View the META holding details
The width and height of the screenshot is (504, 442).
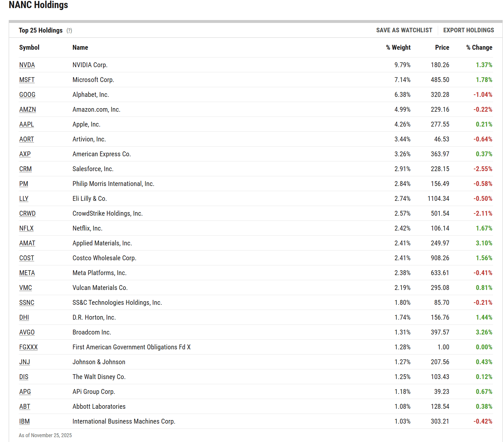click(27, 273)
